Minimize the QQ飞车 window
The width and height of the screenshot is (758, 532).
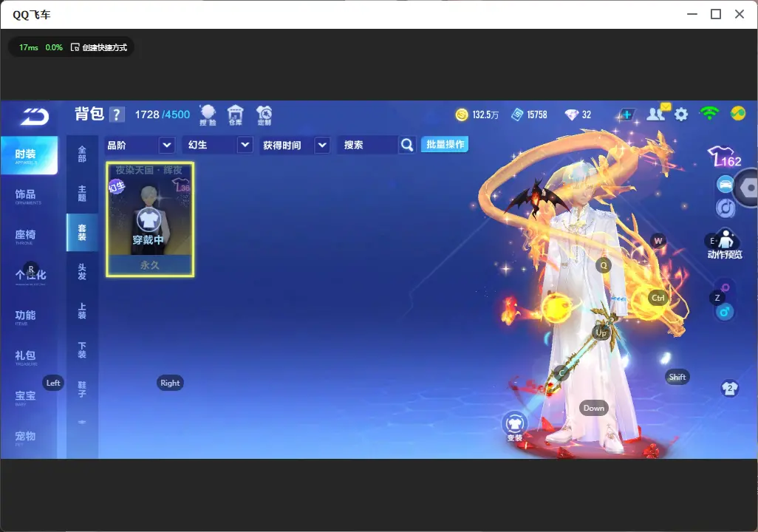[x=692, y=14]
